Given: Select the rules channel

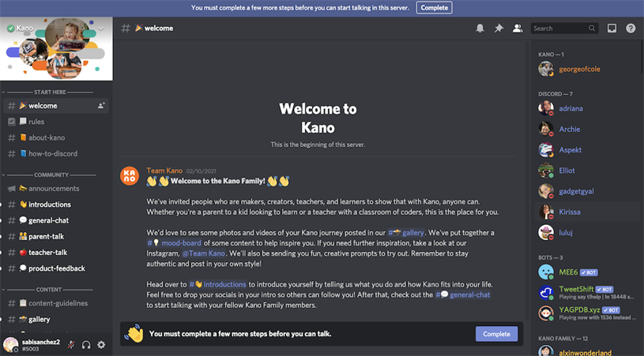Looking at the screenshot, I should pos(36,122).
